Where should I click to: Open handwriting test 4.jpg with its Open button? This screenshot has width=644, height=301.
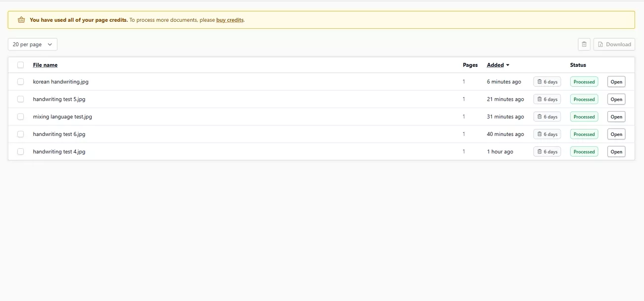point(616,152)
